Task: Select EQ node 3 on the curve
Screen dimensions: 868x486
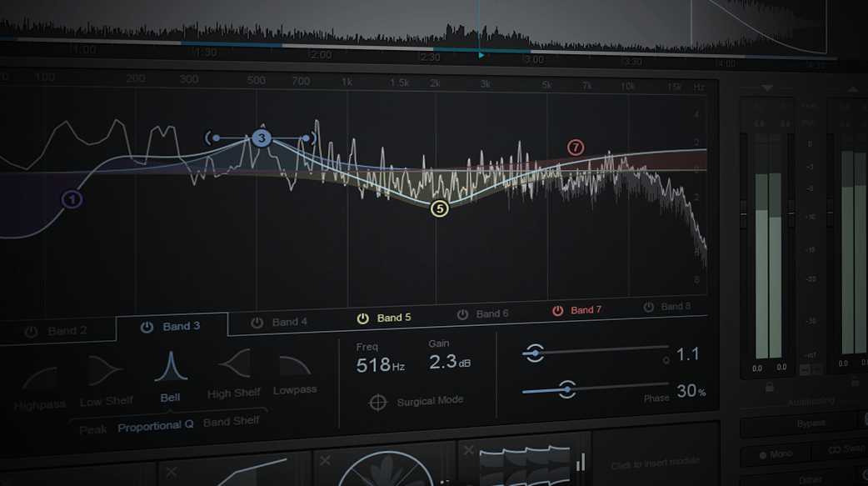Action: [x=262, y=138]
